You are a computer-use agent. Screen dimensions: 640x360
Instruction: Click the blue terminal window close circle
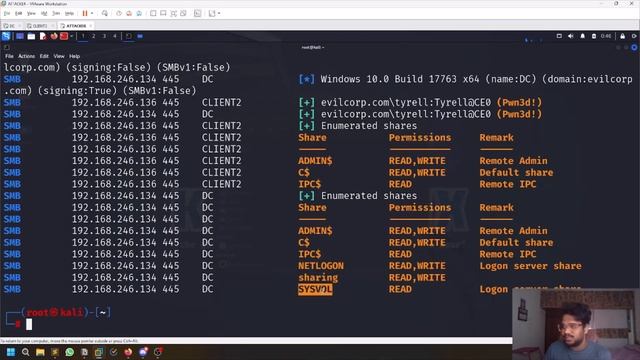[634, 47]
